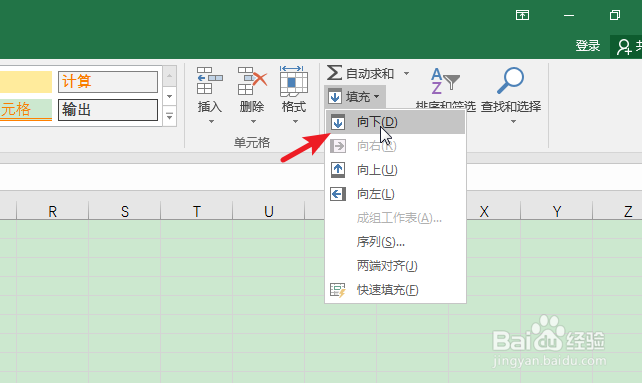Viewport: 642px width, 383px height.
Task: Click the AutoSum sigma icon
Action: (x=334, y=73)
